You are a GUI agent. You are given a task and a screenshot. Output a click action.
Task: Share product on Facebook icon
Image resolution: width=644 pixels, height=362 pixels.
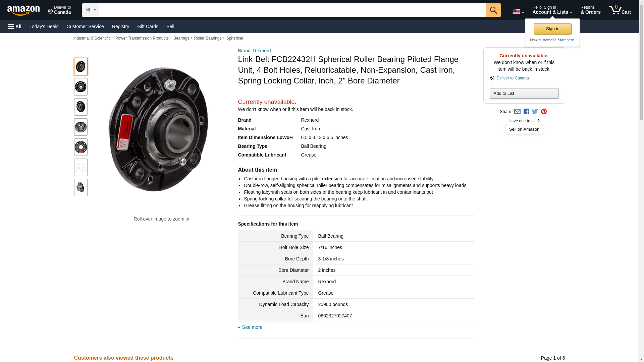[526, 112]
